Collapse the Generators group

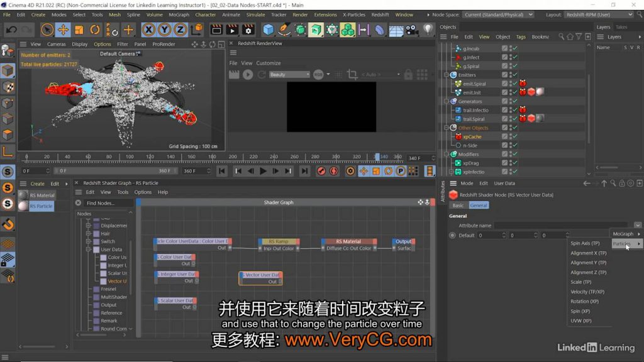click(x=447, y=101)
